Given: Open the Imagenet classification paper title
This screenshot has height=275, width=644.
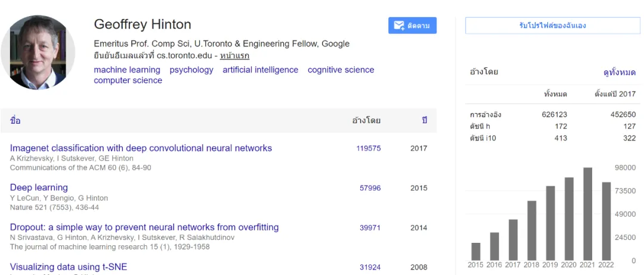Looking at the screenshot, I should [x=141, y=148].
